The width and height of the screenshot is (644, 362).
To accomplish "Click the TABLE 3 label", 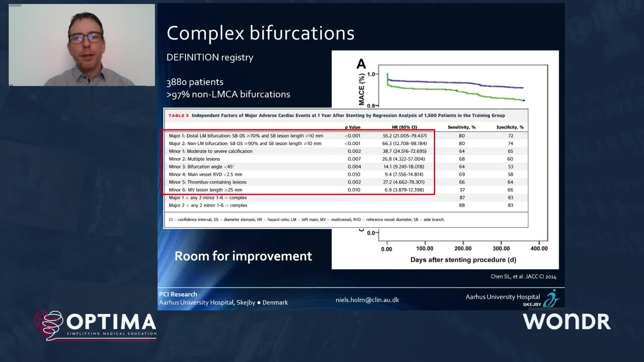I will 178,116.
